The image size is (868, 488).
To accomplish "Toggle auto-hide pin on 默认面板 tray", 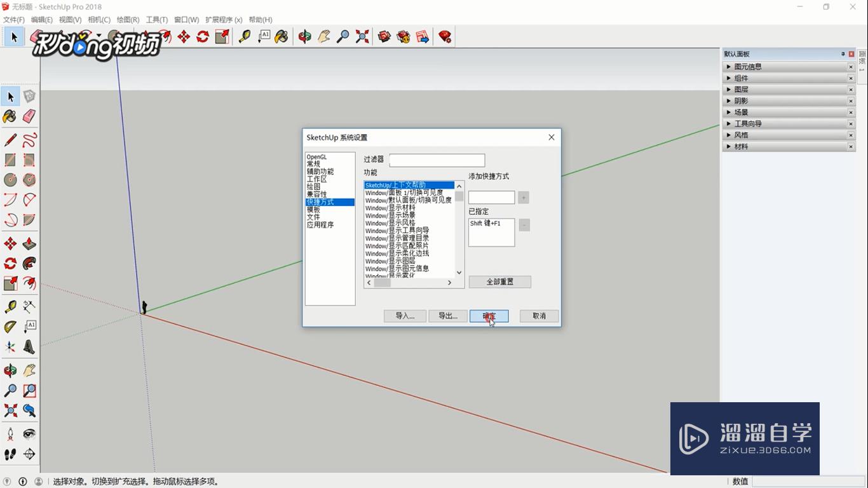I will coord(843,54).
